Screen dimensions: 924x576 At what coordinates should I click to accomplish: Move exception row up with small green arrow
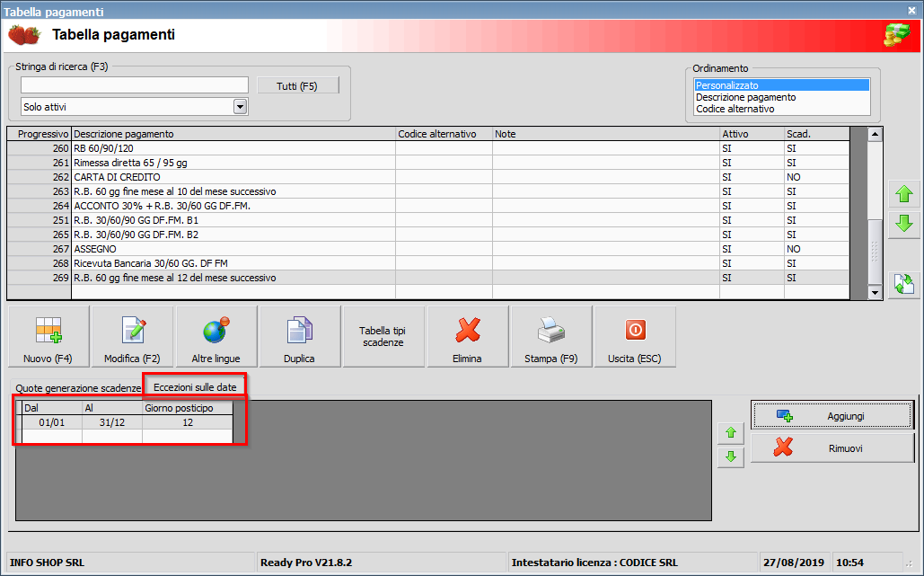731,433
